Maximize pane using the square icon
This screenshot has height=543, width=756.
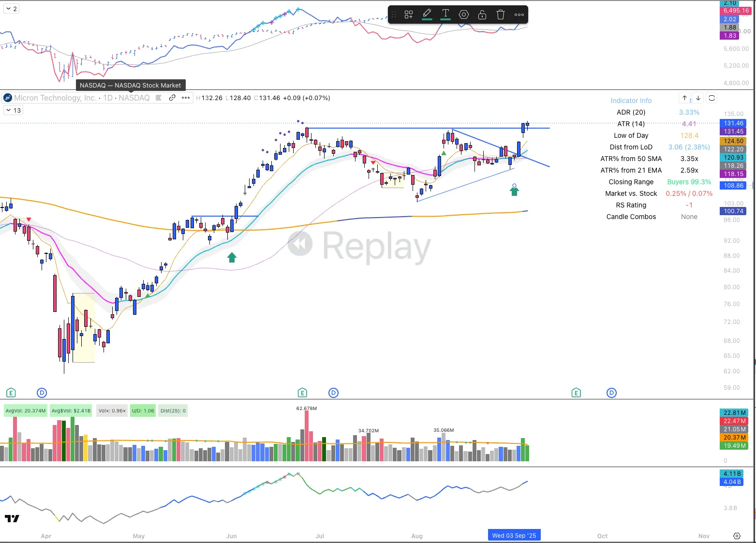click(x=712, y=98)
